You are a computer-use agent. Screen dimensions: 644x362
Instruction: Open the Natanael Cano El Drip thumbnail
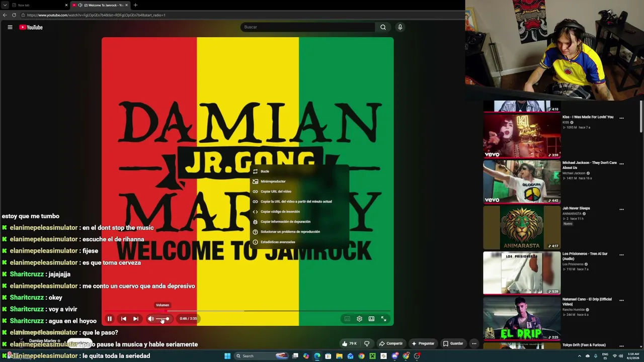click(522, 318)
